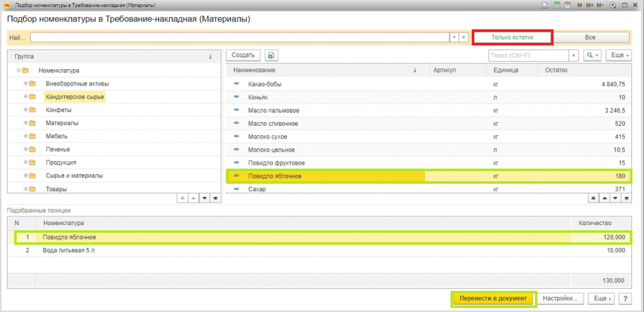The image size is (644, 312).
Task: Click the 1C logo icon in the title bar
Action: (x=6, y=5)
